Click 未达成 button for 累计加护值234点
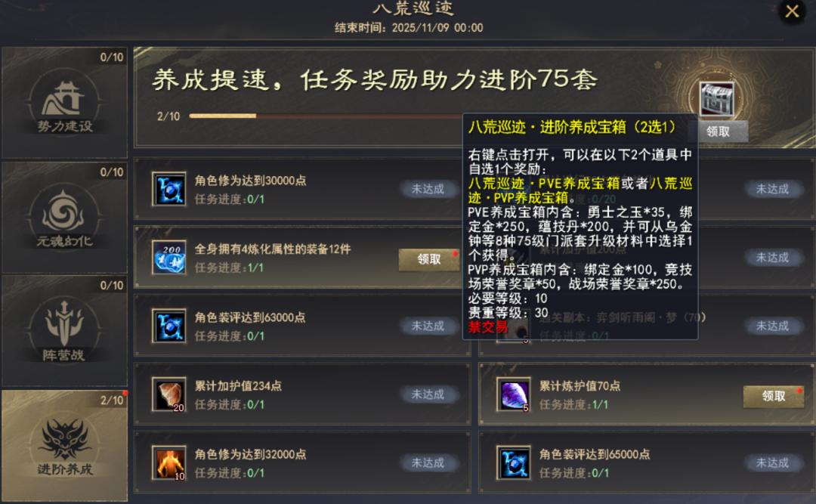Screen dimensions: 816x504 tap(428, 394)
